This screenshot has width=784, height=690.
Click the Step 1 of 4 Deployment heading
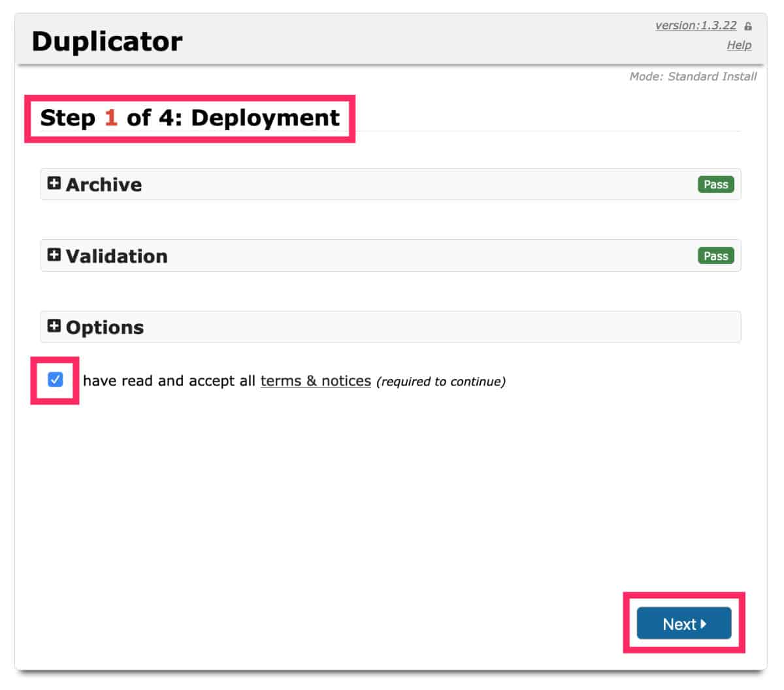pyautogui.click(x=190, y=118)
